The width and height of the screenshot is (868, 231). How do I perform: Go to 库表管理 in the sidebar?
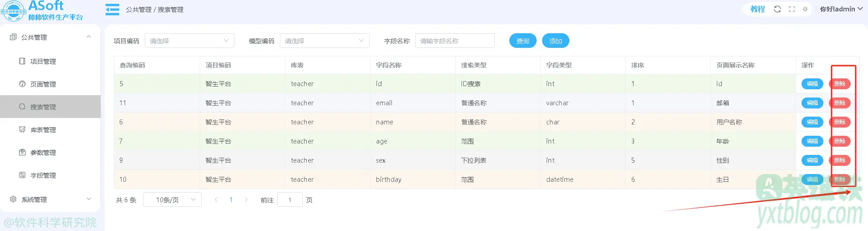pos(43,130)
